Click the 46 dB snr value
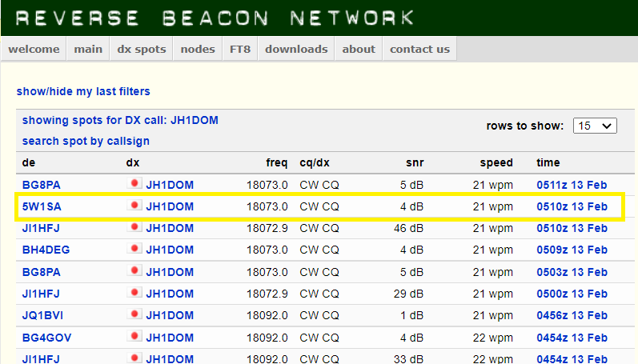The height and width of the screenshot is (364, 638). (408, 228)
